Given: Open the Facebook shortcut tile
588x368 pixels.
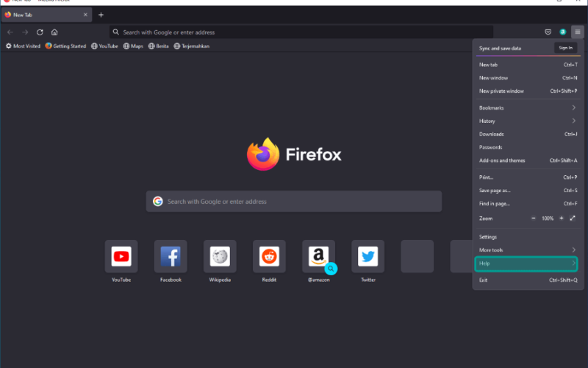Looking at the screenshot, I should pos(171,256).
